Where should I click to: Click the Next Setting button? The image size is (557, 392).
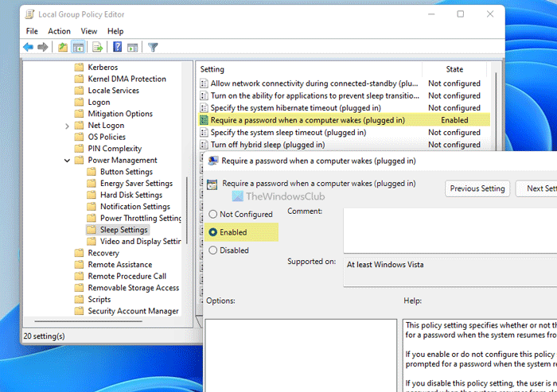[536, 188]
